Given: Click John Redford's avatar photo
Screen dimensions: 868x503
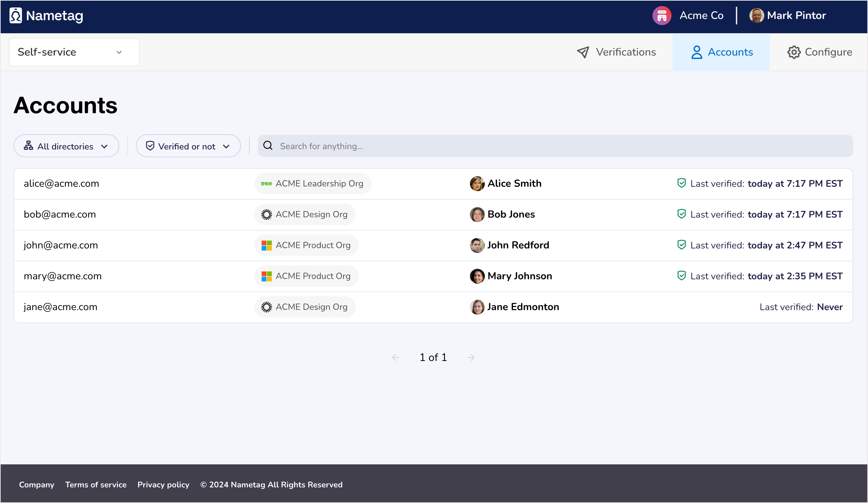Looking at the screenshot, I should [x=477, y=245].
